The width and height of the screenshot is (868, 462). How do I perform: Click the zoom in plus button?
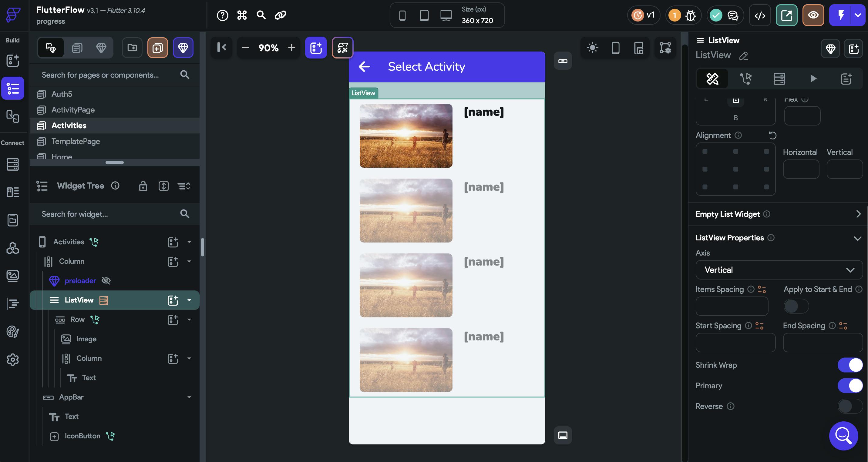click(291, 48)
